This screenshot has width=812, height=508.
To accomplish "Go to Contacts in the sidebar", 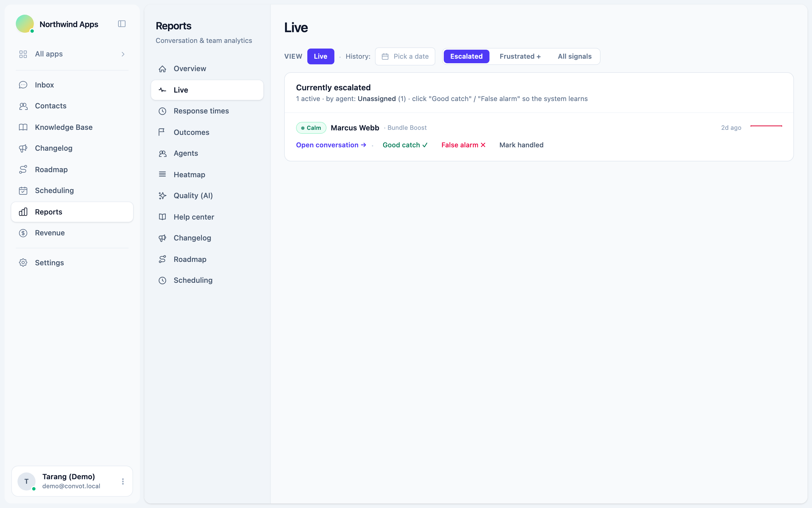I will (72, 106).
